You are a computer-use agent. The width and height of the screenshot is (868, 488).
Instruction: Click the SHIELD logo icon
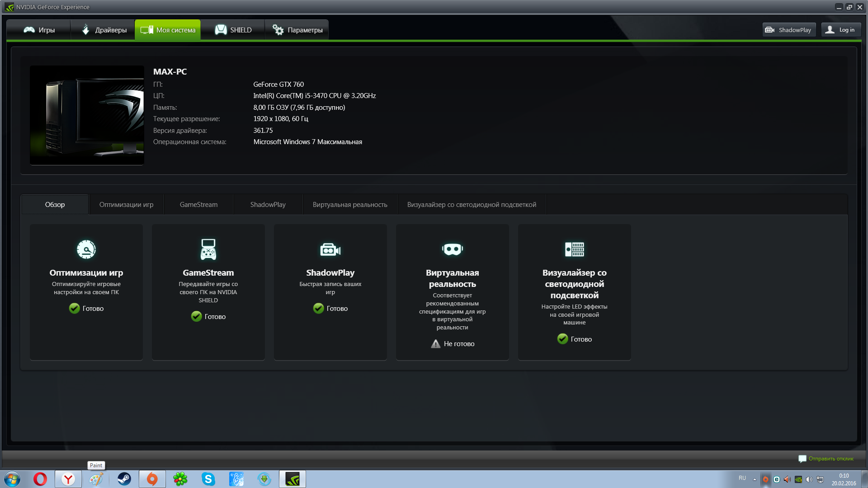pos(221,30)
